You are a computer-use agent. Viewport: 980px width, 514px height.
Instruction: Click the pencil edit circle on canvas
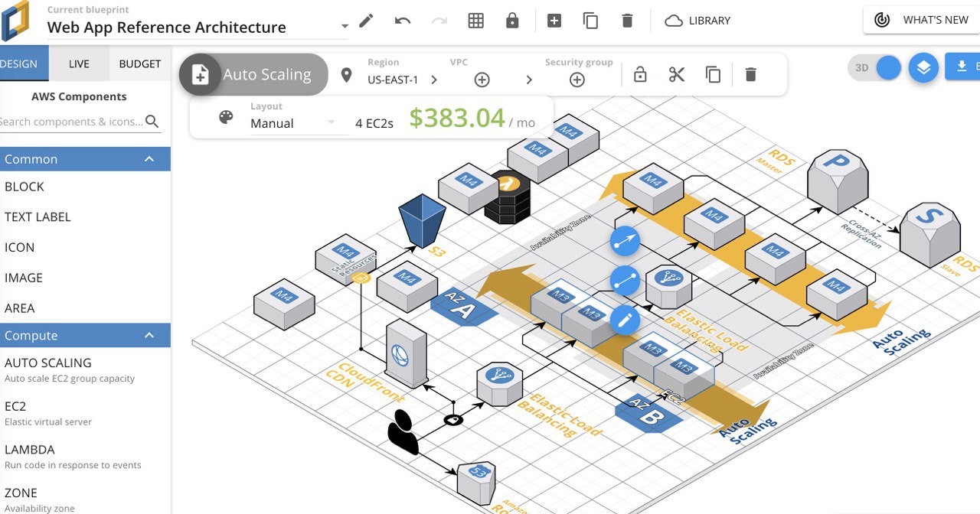click(x=626, y=320)
